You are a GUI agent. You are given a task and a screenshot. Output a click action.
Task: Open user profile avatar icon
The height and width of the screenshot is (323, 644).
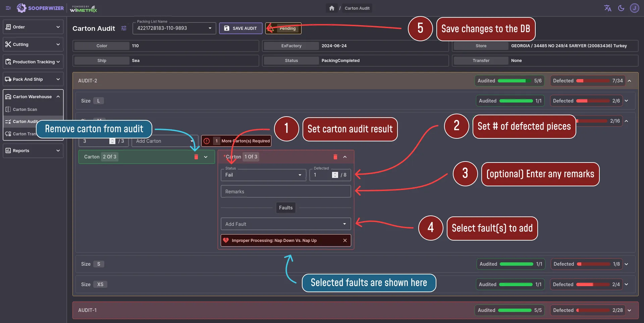tap(634, 8)
